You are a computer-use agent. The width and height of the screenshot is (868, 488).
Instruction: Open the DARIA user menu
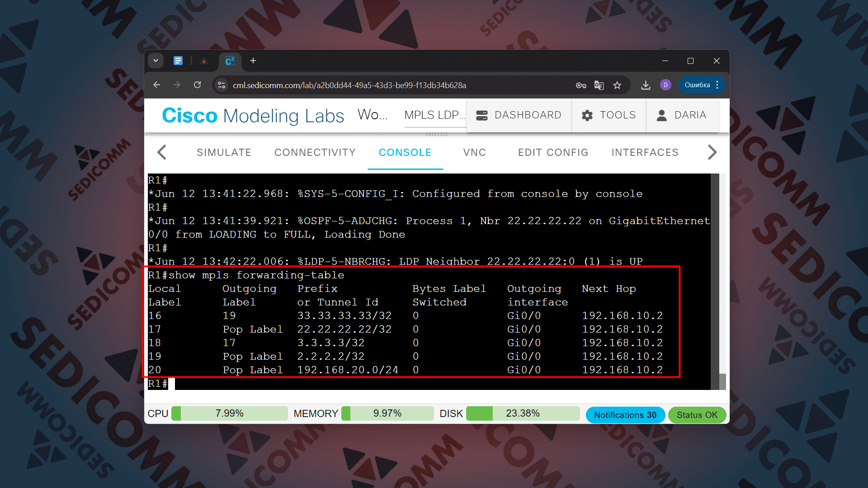682,115
